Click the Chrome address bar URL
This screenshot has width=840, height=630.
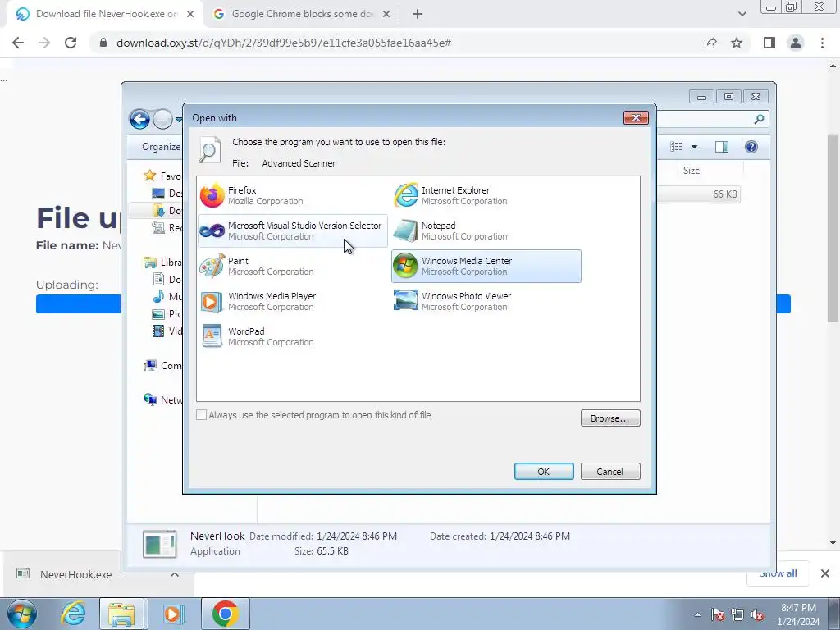(x=283, y=43)
